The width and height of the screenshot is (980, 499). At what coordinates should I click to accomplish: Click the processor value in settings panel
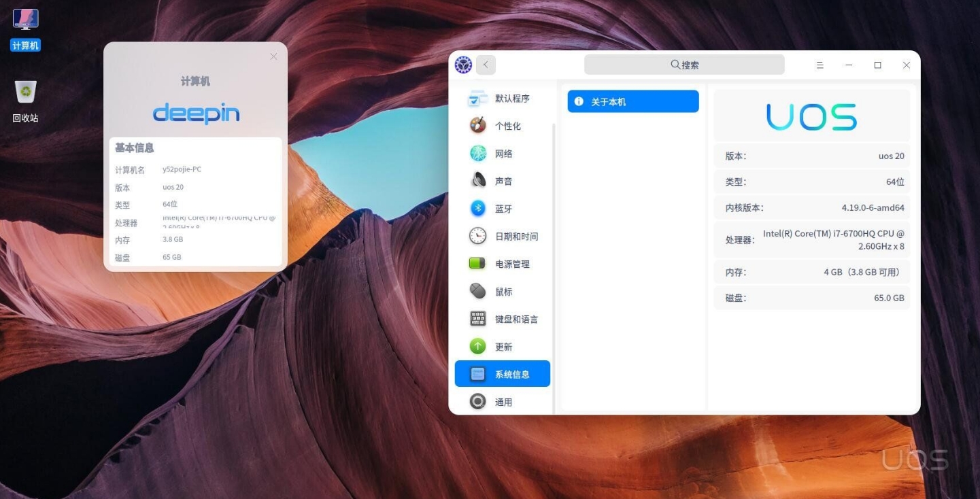point(834,239)
